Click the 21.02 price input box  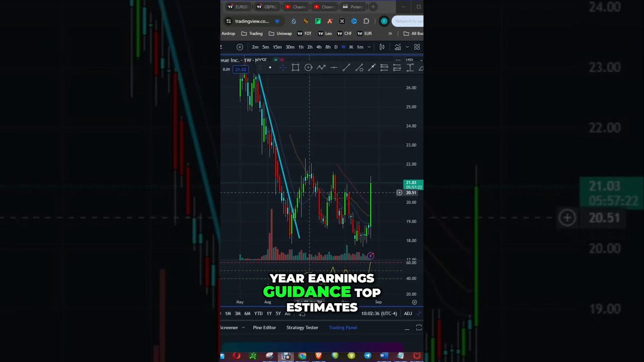click(240, 69)
